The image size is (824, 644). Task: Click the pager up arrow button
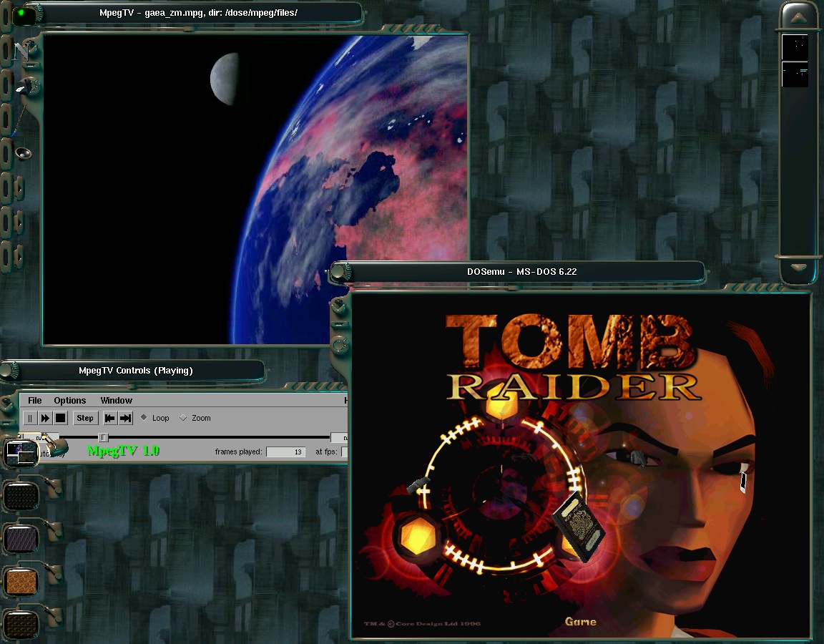click(x=799, y=18)
